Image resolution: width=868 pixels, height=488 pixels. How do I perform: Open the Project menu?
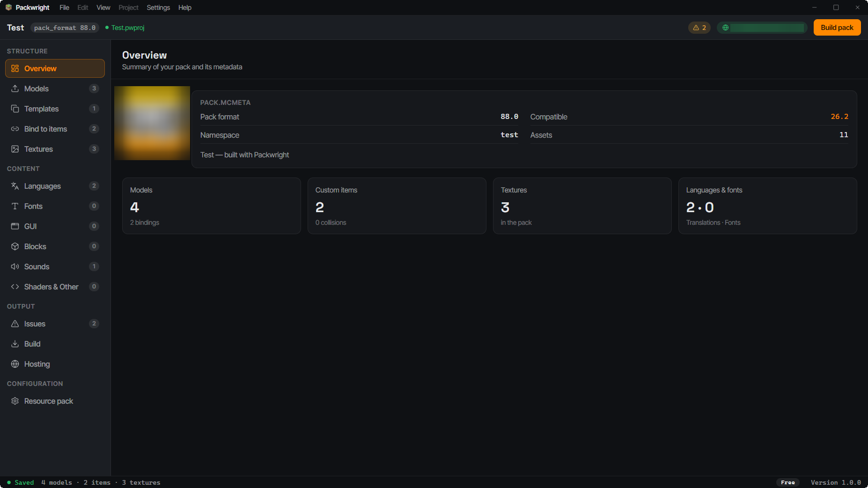click(128, 7)
